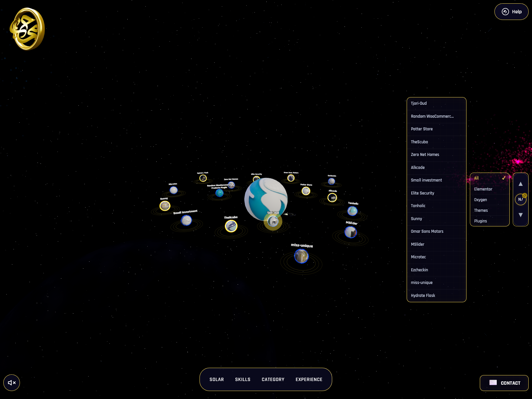Select the Small investment planet
This screenshot has height=399, width=532.
point(186,220)
